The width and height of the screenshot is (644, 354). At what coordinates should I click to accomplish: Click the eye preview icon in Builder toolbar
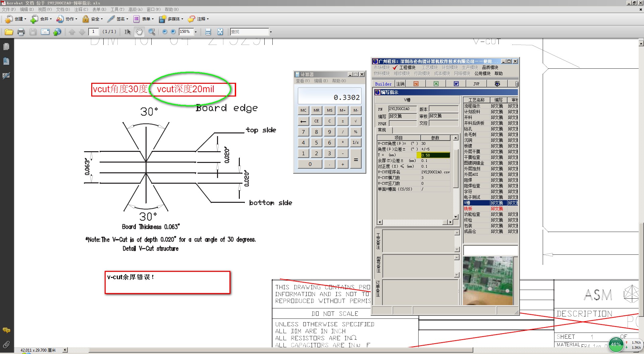tap(497, 84)
